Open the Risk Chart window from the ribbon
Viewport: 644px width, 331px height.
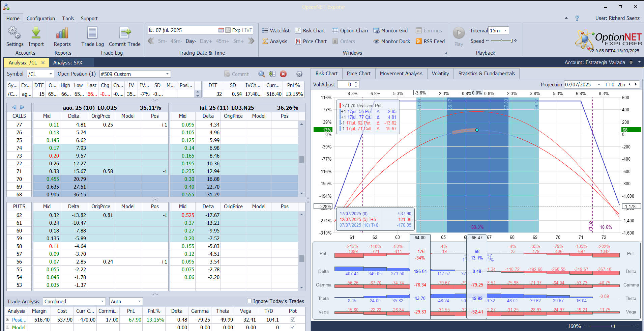pyautogui.click(x=310, y=31)
